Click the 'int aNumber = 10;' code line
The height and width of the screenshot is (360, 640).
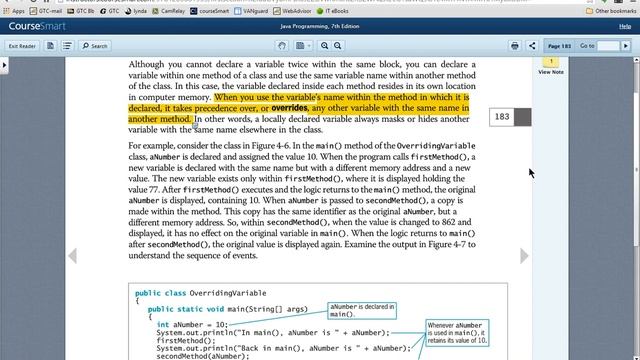coord(192,325)
